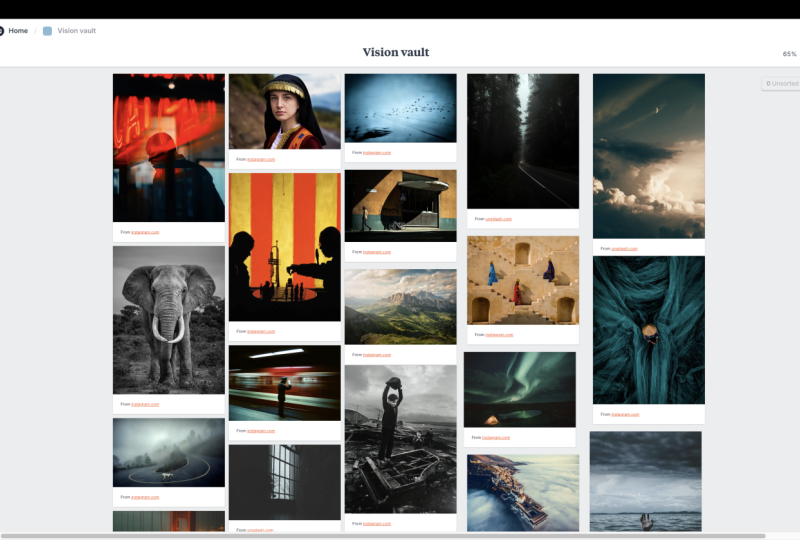Open the dark forest road photo
The height and width of the screenshot is (540, 800).
tap(523, 141)
